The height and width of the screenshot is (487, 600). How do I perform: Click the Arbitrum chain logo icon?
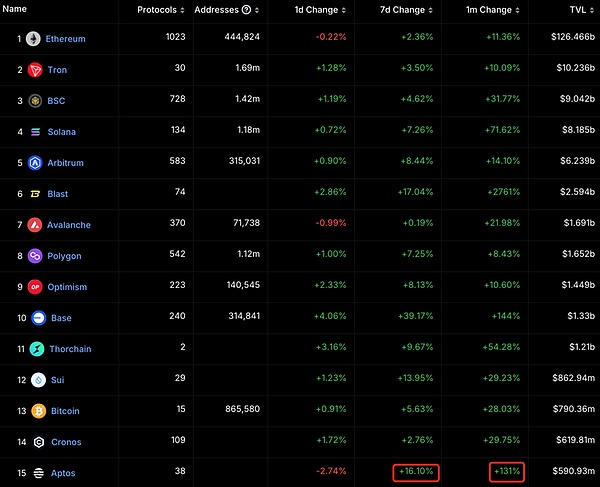click(x=35, y=163)
